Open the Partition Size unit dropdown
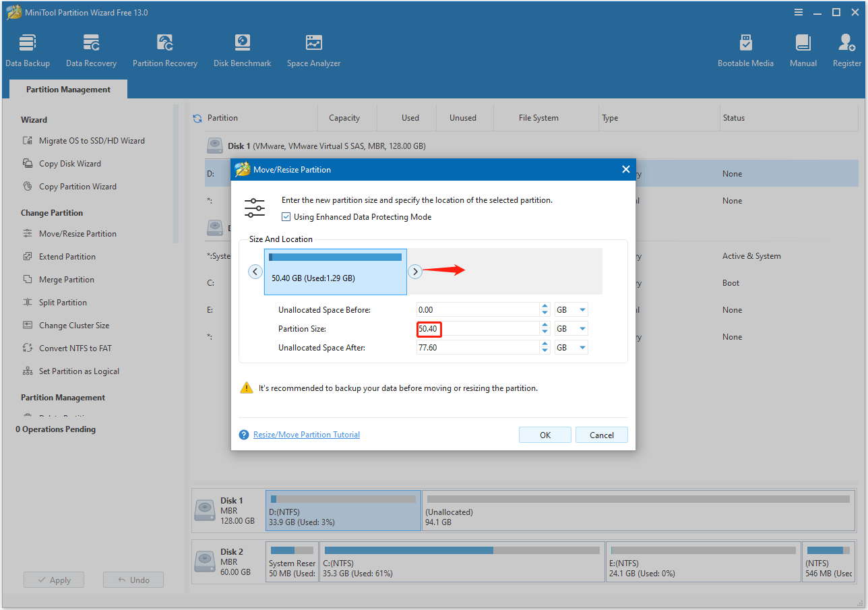The image size is (868, 610). tap(571, 328)
